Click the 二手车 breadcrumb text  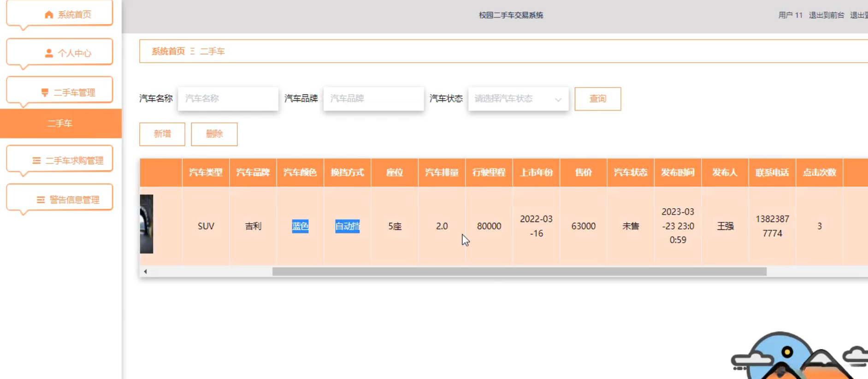point(212,51)
